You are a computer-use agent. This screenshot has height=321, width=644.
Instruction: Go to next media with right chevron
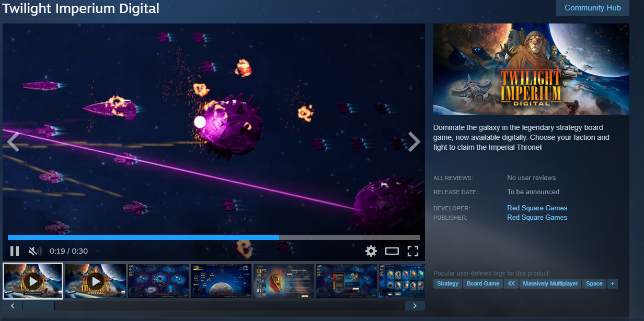click(414, 141)
